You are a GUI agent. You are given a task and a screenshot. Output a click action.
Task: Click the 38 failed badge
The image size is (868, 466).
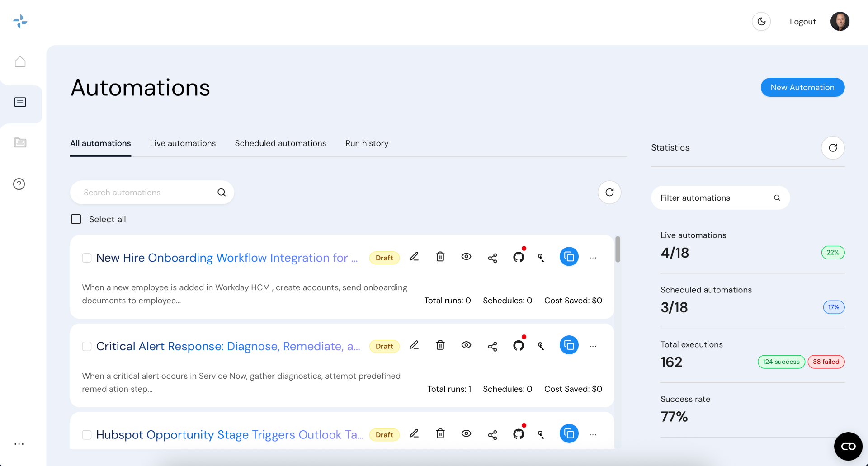pos(826,362)
